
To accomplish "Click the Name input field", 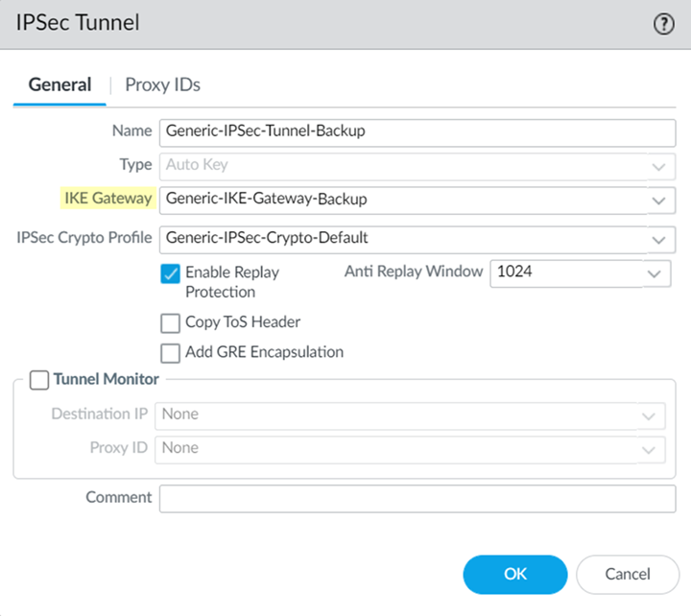I will (417, 131).
